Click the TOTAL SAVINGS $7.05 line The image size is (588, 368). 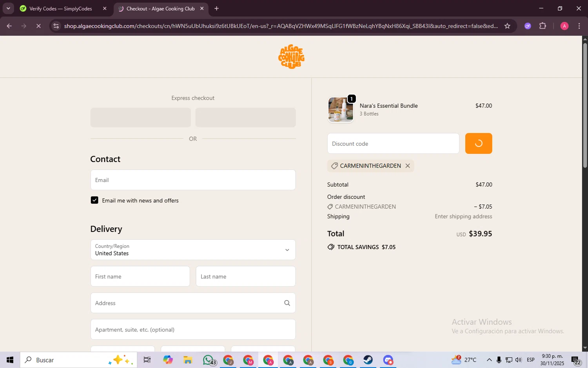click(x=361, y=247)
